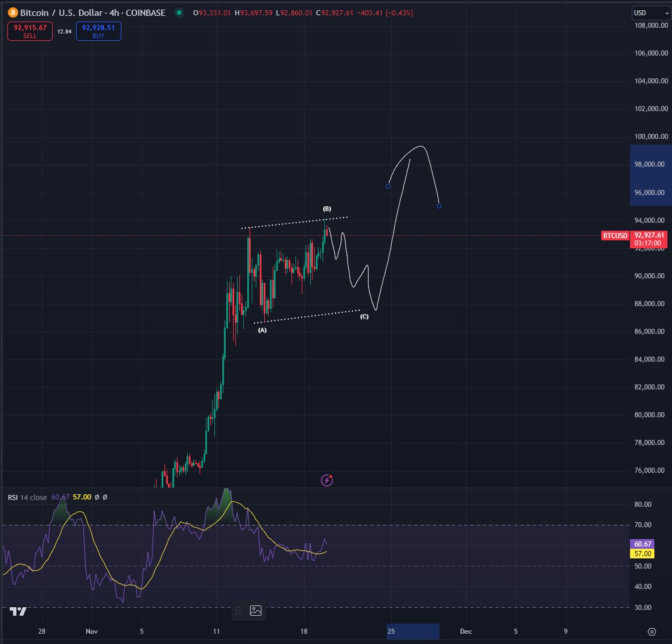Click the Bitcoin logo next to the symbol name
Screen dimensions: 672x644
[x=12, y=12]
